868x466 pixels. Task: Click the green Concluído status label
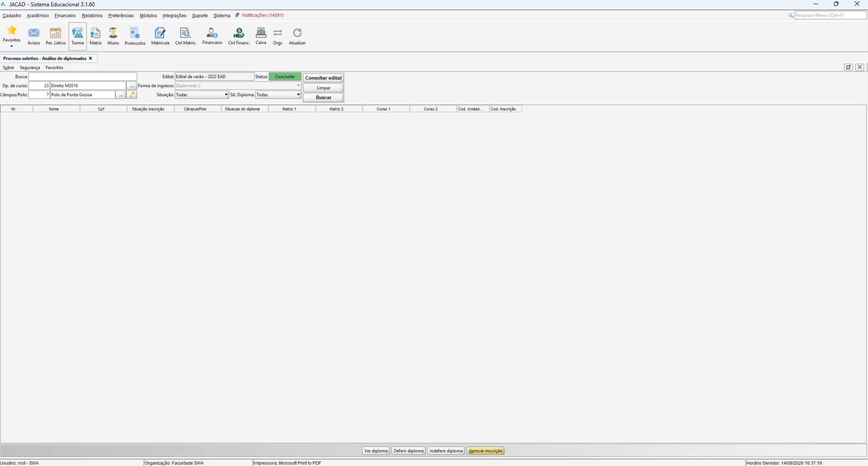point(285,77)
